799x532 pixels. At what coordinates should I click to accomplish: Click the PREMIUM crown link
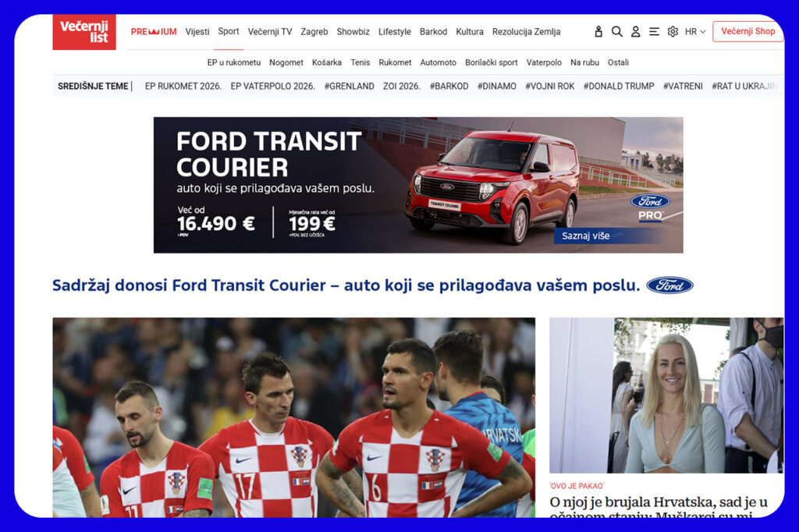[x=154, y=32]
